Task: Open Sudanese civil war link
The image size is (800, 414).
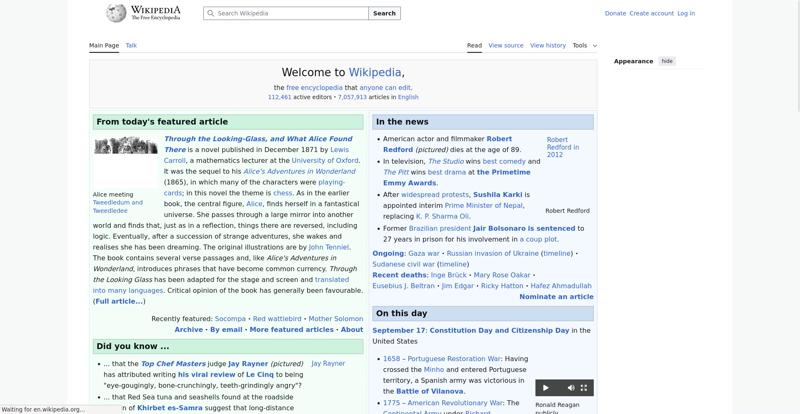Action: coord(404,264)
